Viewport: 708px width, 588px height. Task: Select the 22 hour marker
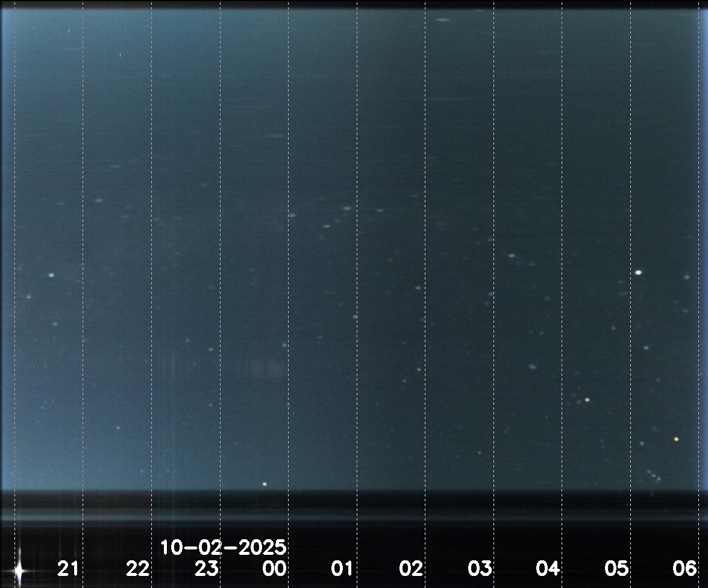coord(137,568)
